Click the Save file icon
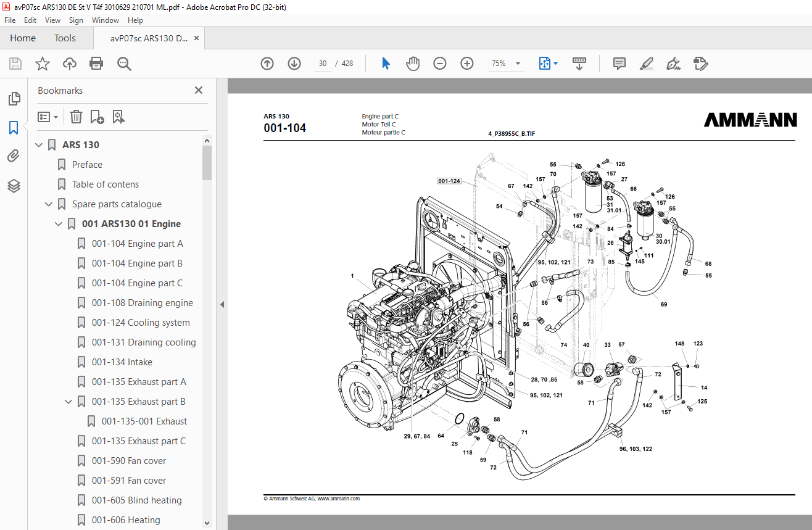This screenshot has height=530, width=812. (15, 64)
